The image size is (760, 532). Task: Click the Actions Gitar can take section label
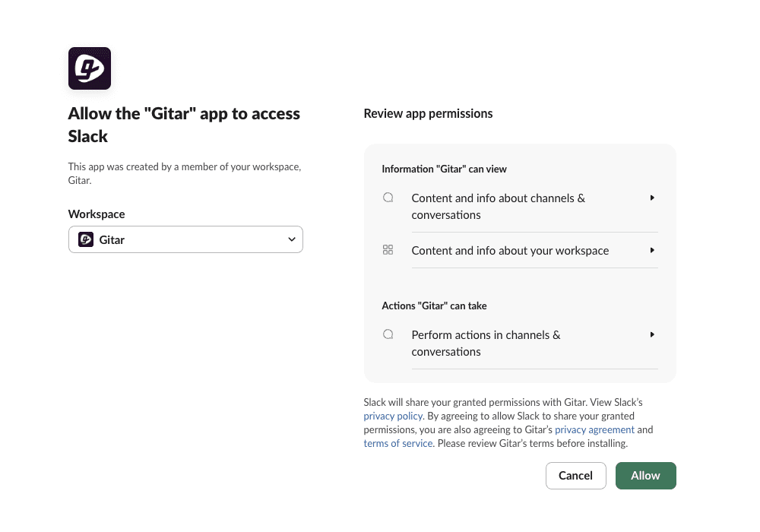434,306
